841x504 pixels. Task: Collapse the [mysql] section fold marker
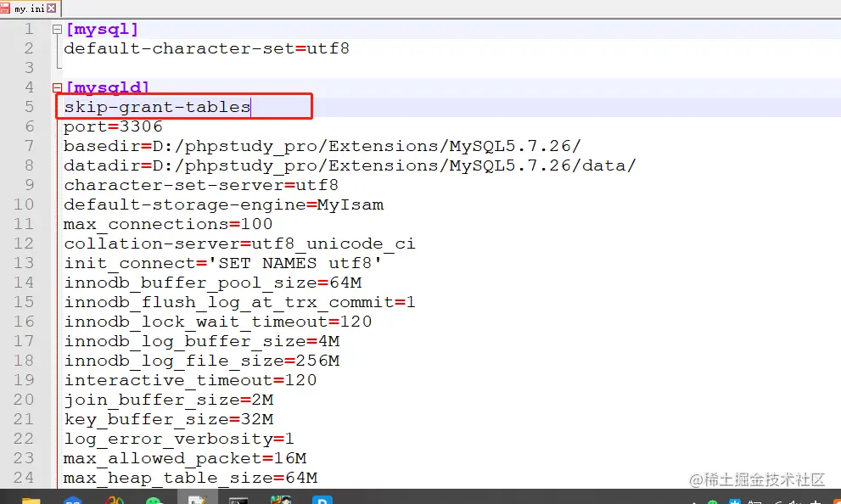58,30
